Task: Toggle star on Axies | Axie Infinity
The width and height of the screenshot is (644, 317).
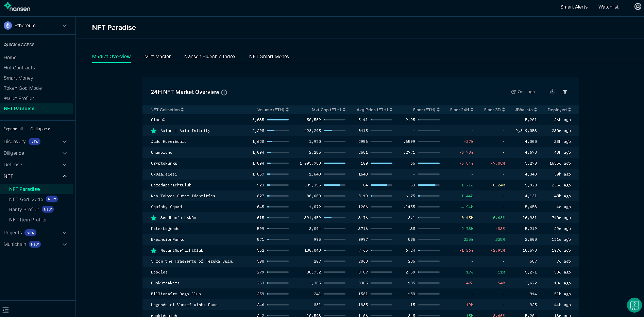Action: tap(154, 131)
